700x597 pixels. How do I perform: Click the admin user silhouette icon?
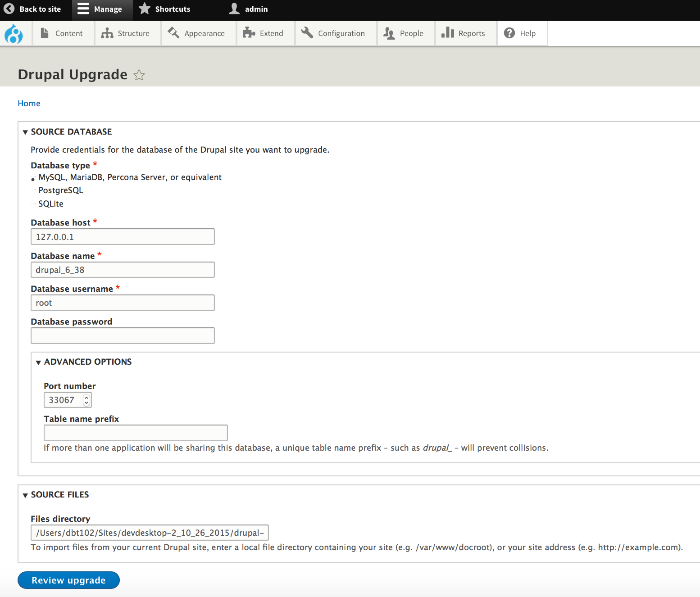point(234,9)
